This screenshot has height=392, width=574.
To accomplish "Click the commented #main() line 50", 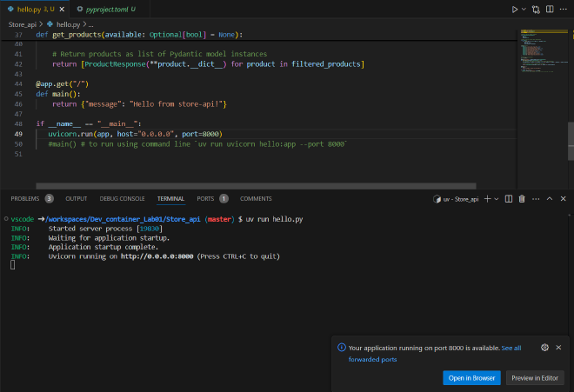I will point(197,144).
